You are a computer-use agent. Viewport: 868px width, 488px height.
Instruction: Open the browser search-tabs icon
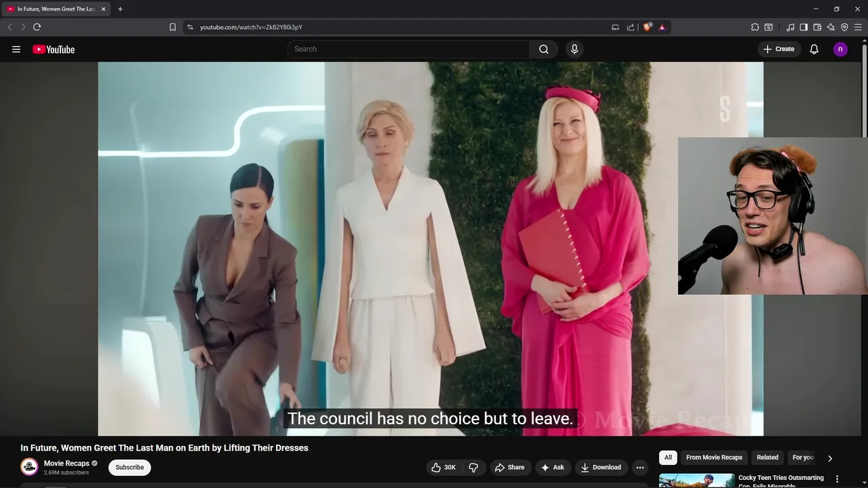click(768, 27)
